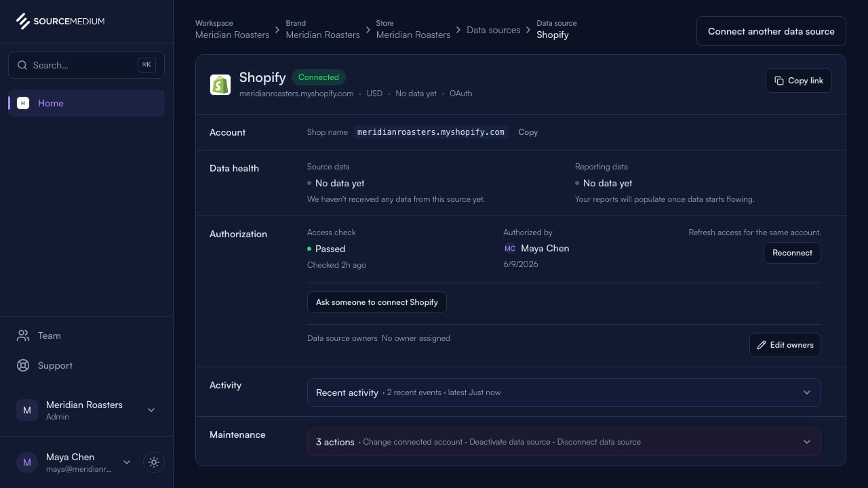Click the Reconnect button
Viewport: 868px width, 488px height.
pyautogui.click(x=792, y=253)
